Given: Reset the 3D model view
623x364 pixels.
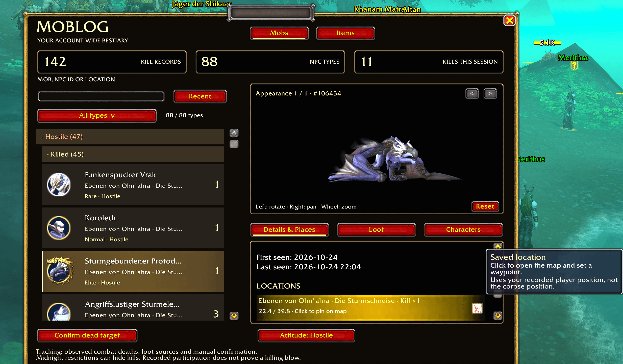Looking at the screenshot, I should (x=485, y=206).
